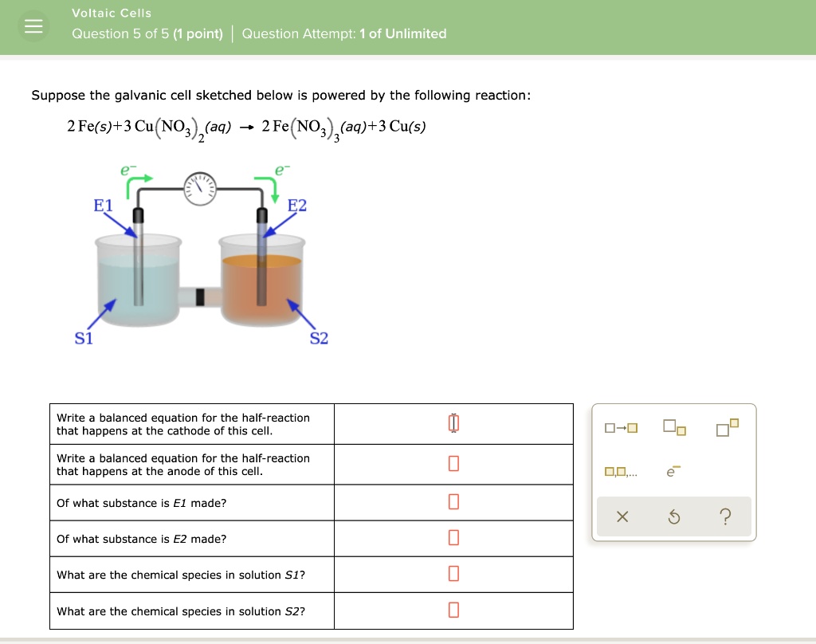Click the voltmeter in the cell diagram
The height and width of the screenshot is (644, 816).
199,190
